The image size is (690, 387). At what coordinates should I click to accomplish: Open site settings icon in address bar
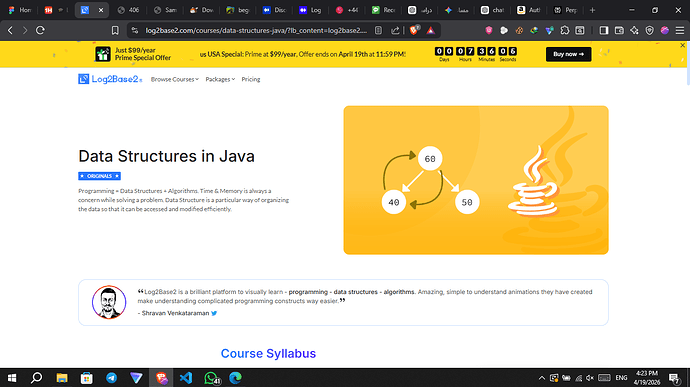pyautogui.click(x=135, y=30)
